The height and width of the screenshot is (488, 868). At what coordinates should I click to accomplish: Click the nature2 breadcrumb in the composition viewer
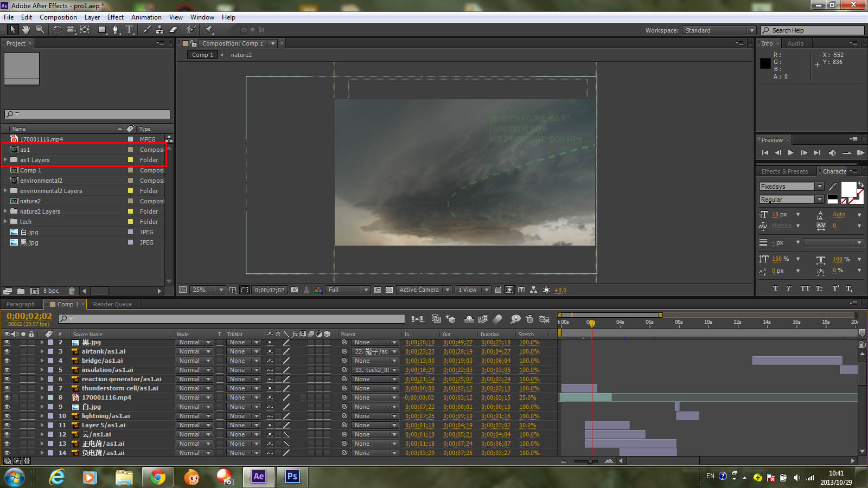click(x=241, y=55)
